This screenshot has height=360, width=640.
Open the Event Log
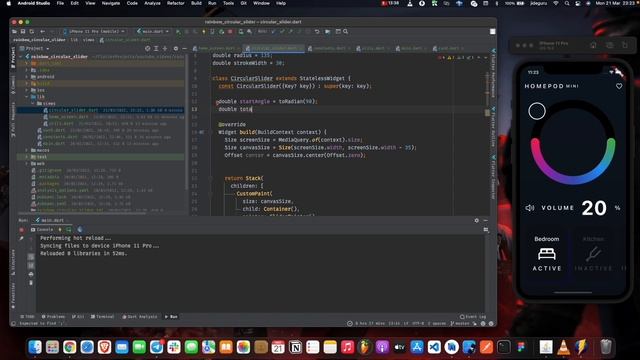click(x=473, y=317)
